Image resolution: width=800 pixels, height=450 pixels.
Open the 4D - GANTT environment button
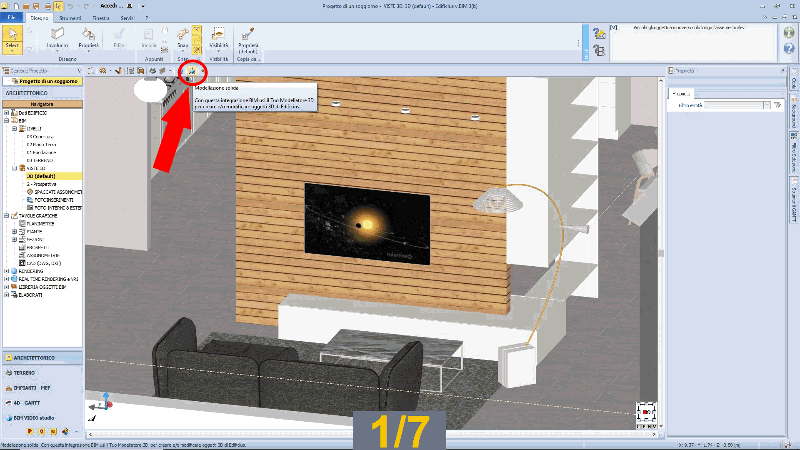pos(42,403)
